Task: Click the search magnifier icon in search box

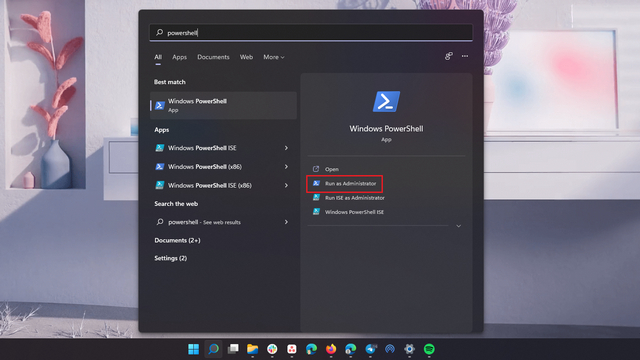Action: point(160,32)
